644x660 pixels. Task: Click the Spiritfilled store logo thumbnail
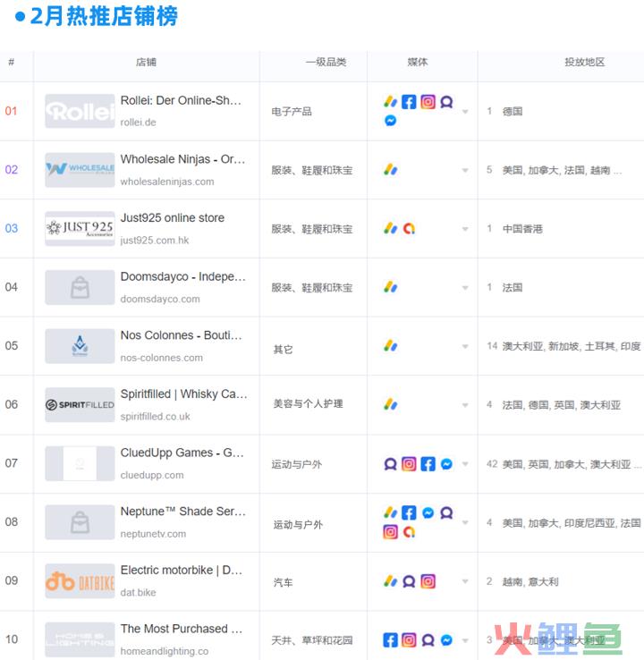[80, 404]
